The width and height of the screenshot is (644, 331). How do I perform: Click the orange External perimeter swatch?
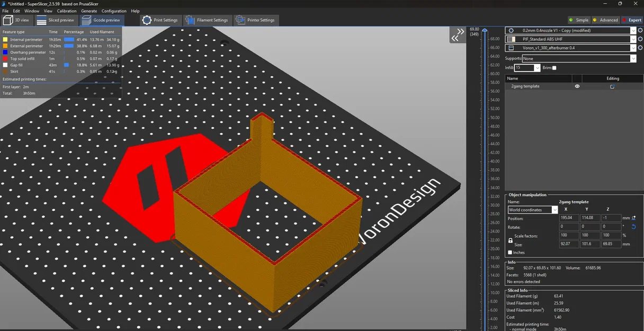(x=5, y=46)
